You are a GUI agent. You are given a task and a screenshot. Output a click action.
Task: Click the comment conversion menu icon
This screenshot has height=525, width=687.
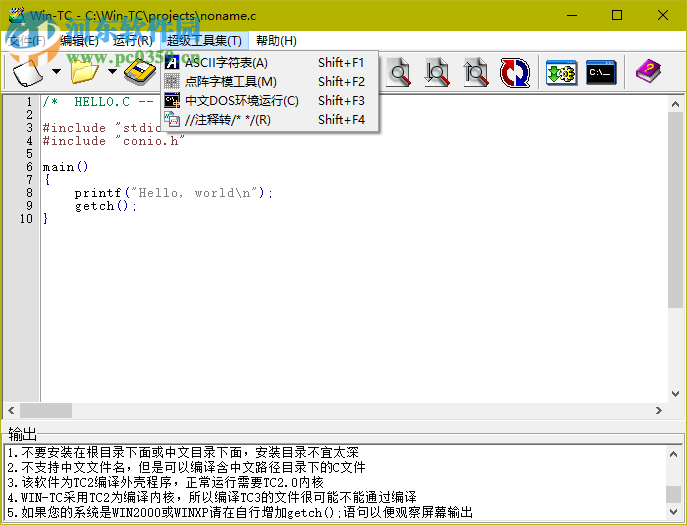click(x=172, y=119)
